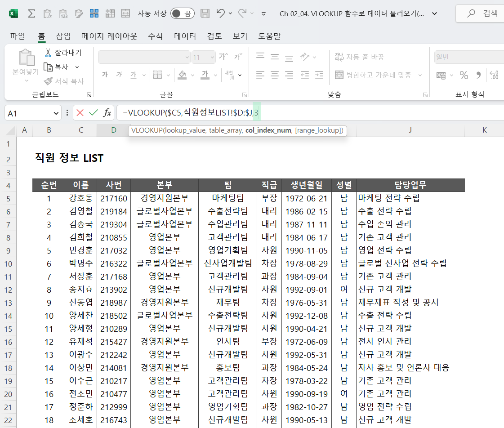This screenshot has width=504, height=428.
Task: Click the 복사 copy button
Action: tap(56, 67)
